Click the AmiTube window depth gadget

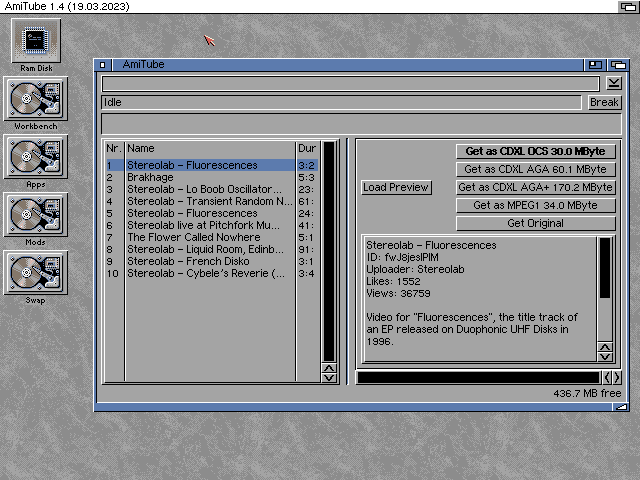coord(618,64)
